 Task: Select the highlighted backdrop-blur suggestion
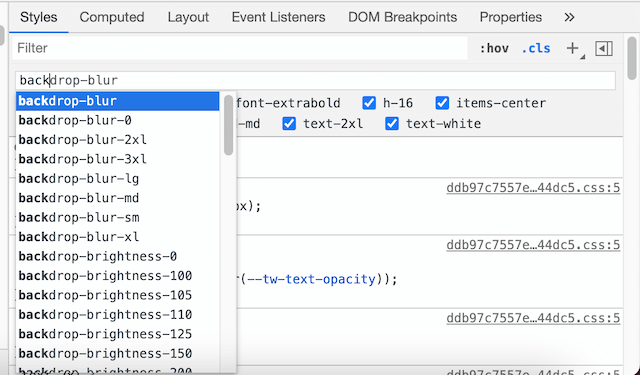118,101
